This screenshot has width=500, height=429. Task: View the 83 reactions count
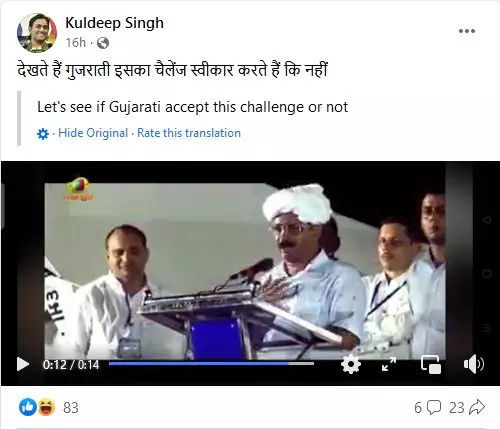point(71,408)
